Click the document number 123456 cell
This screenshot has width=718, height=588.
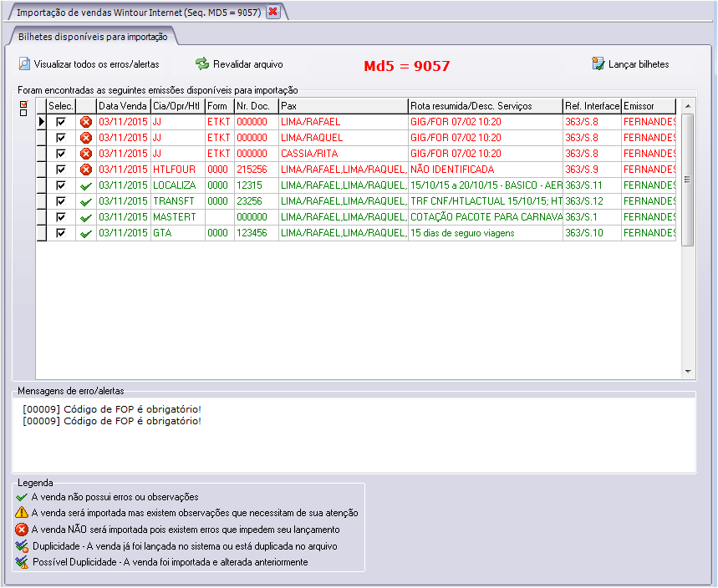tap(257, 233)
